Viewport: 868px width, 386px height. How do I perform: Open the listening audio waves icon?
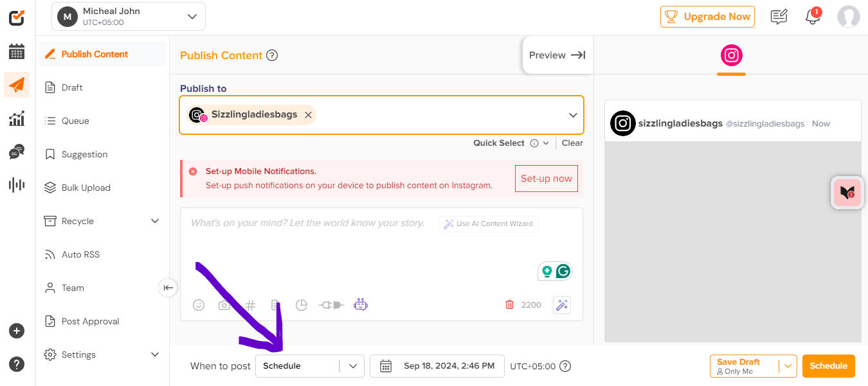(17, 185)
